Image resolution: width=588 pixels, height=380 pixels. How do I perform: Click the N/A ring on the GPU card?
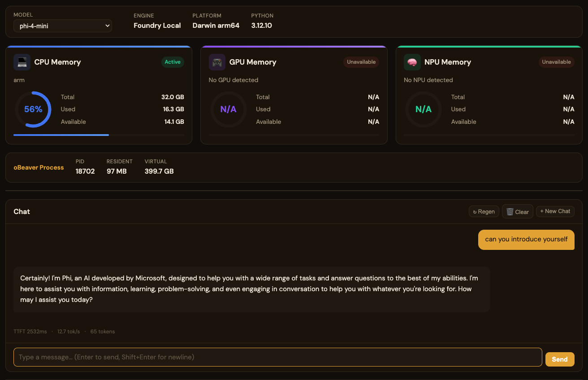pos(229,109)
